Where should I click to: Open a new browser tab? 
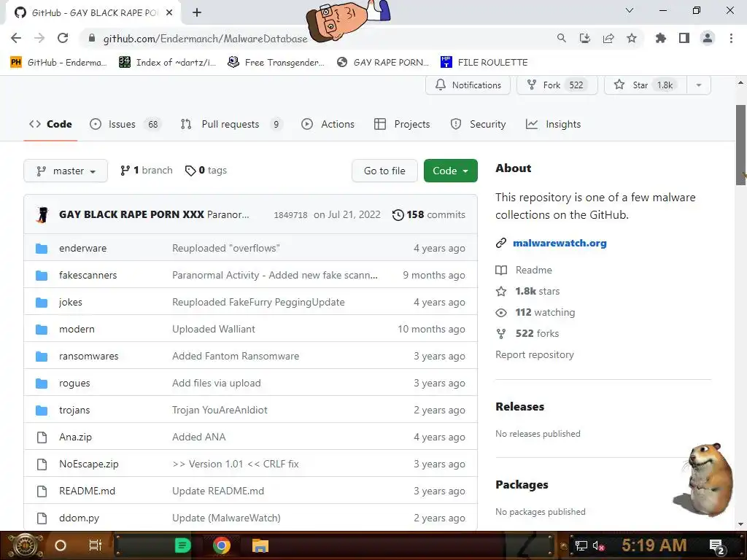(197, 12)
